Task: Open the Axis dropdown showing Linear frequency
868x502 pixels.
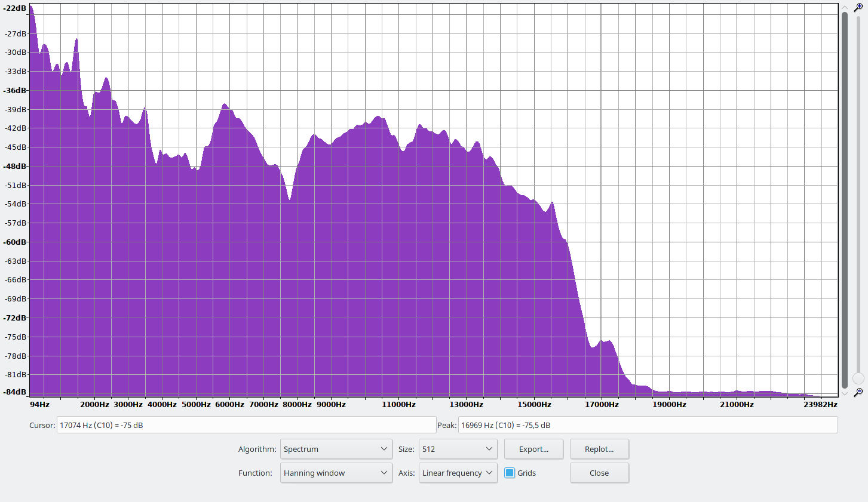Action: point(458,473)
